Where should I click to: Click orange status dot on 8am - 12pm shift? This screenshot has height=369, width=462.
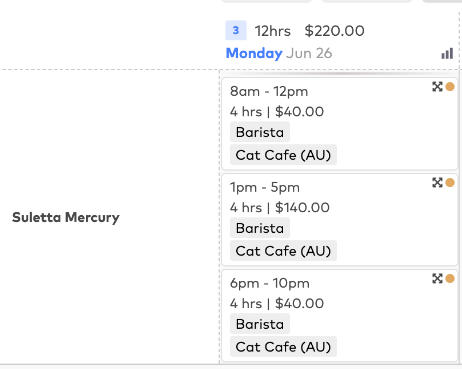pyautogui.click(x=450, y=87)
